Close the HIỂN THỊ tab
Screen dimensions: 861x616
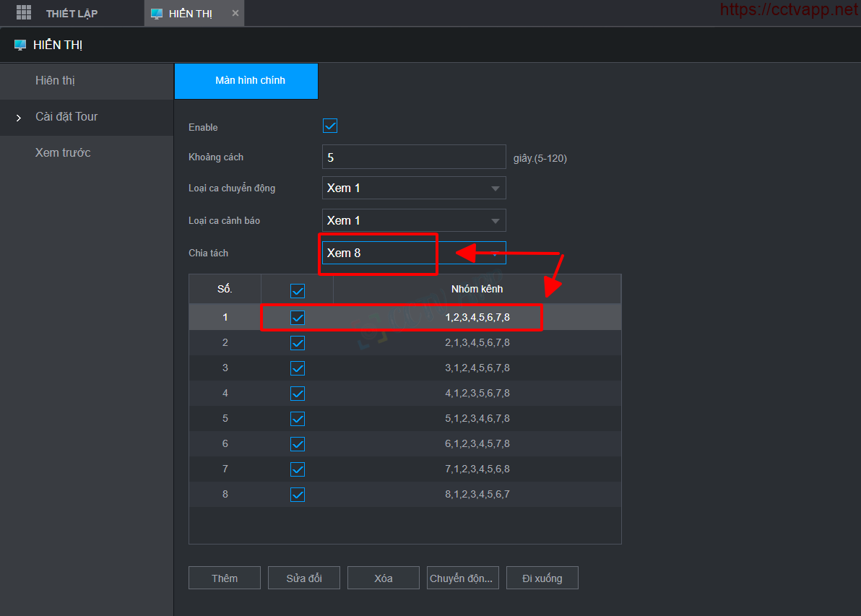tap(235, 13)
